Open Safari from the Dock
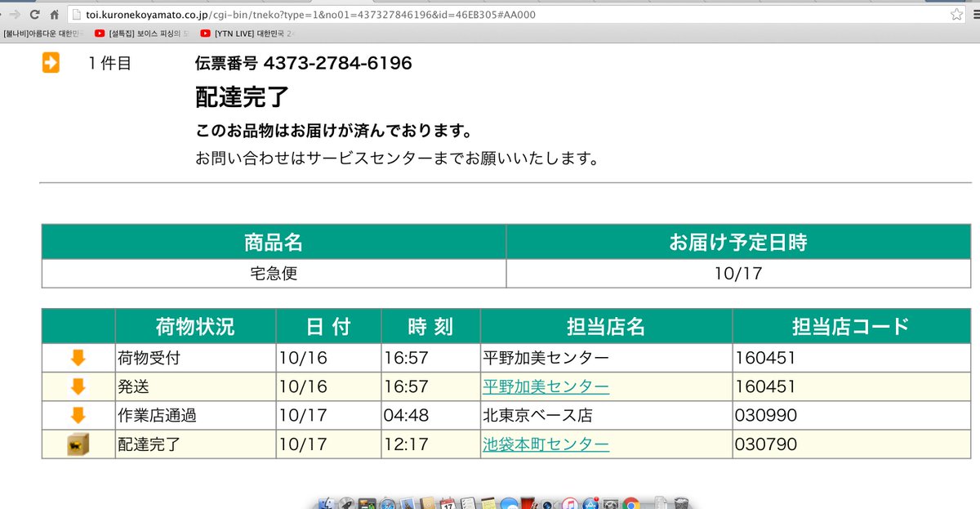The image size is (980, 509). point(387,502)
